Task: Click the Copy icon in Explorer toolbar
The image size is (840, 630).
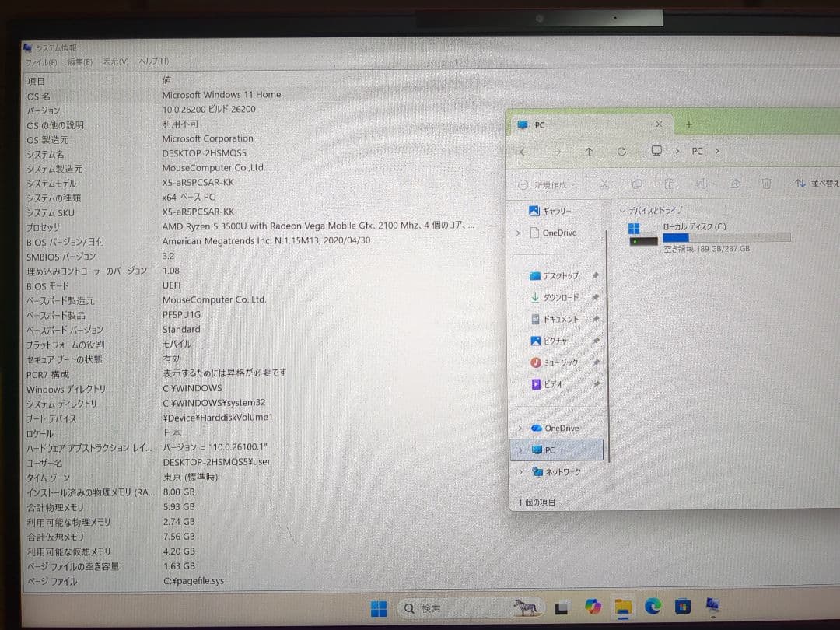Action: click(x=636, y=184)
